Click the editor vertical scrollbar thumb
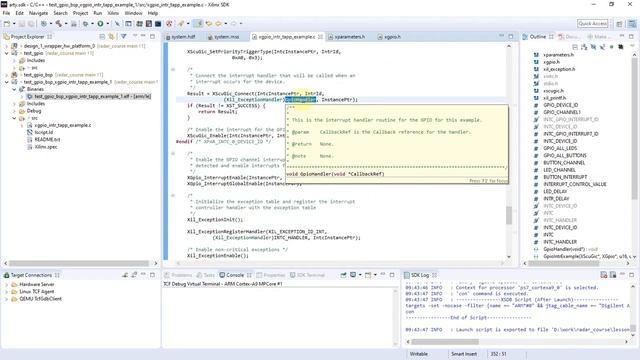The height and width of the screenshot is (360, 640). [509, 215]
